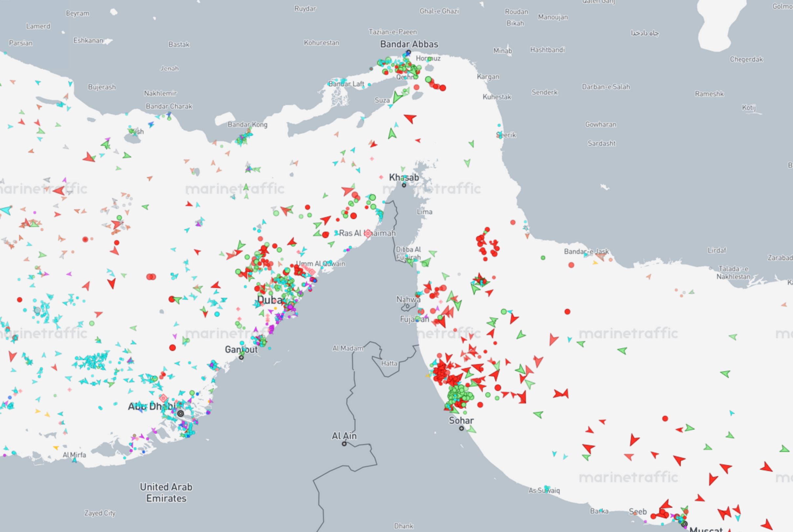Image resolution: width=793 pixels, height=532 pixels.
Task: Select the Sohar port marker circle
Action: [x=462, y=428]
